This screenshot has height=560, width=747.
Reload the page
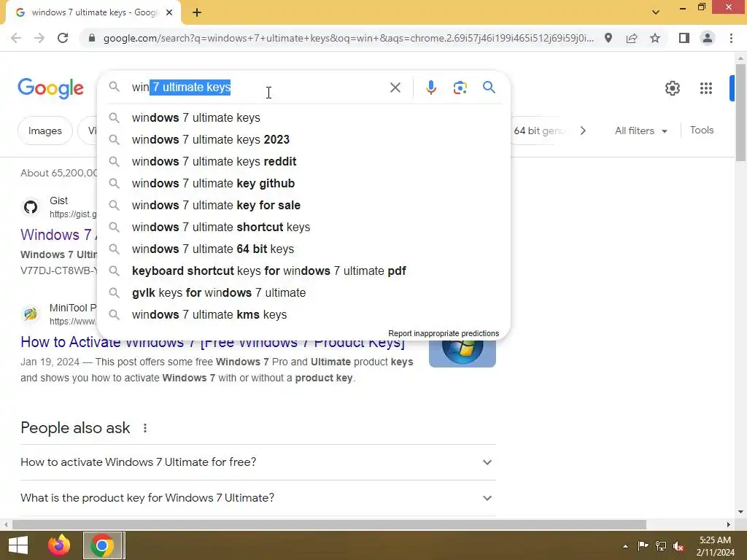63,38
